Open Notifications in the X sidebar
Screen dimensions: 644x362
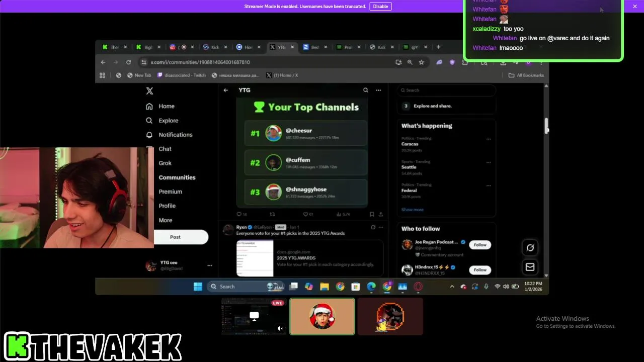tap(169, 135)
